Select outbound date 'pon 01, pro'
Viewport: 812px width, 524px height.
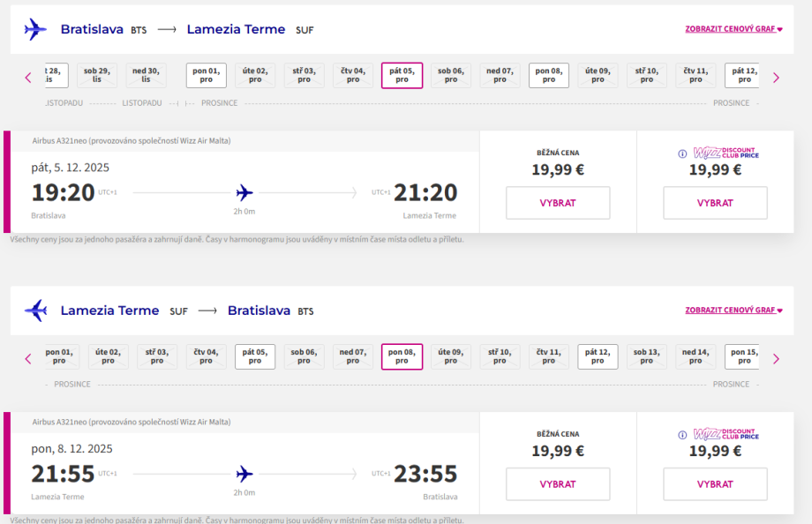(207, 76)
